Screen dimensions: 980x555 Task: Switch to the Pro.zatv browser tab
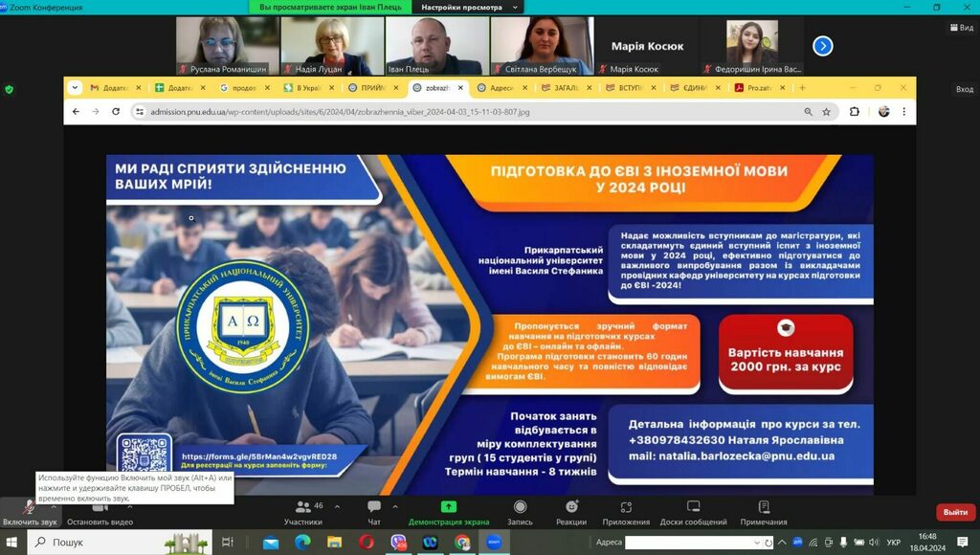point(761,88)
